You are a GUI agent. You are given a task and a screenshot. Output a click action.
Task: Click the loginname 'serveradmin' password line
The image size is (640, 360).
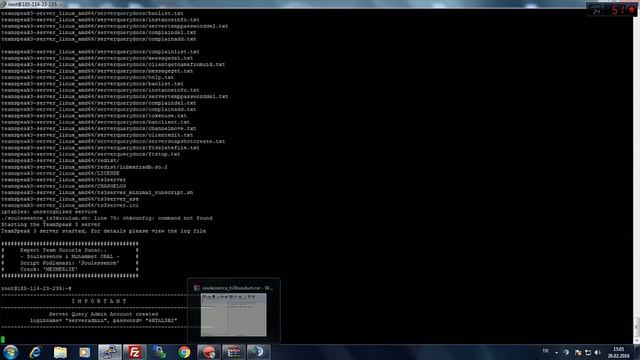pyautogui.click(x=103, y=320)
